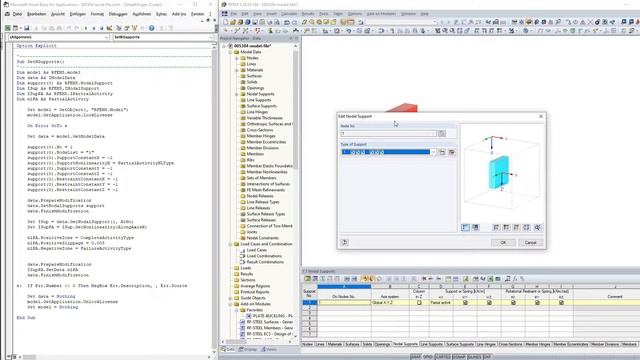Switch to the Cross-Sections table tab
Image resolution: width=640 pixels, height=360 pixels.
pyautogui.click(x=510, y=344)
